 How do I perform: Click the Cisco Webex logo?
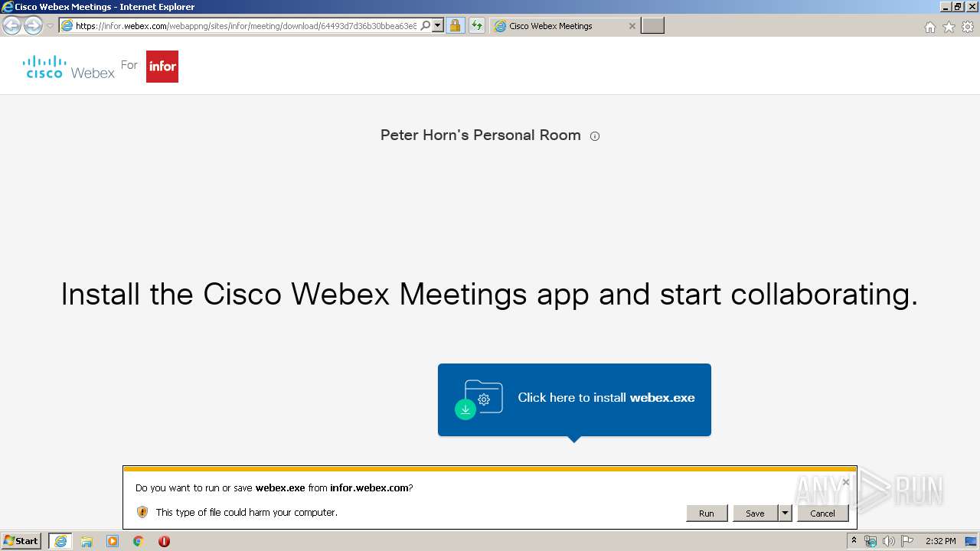(x=69, y=67)
